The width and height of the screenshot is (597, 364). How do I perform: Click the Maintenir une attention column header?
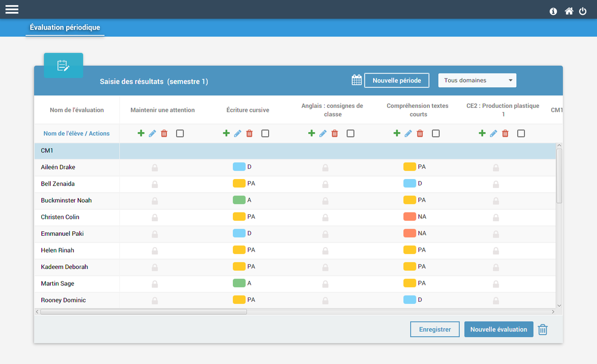[163, 110]
